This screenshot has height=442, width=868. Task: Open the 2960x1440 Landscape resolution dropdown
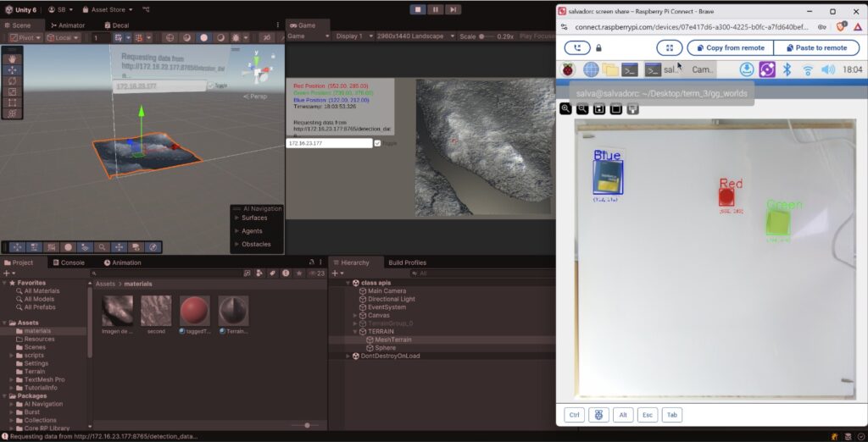pyautogui.click(x=415, y=36)
